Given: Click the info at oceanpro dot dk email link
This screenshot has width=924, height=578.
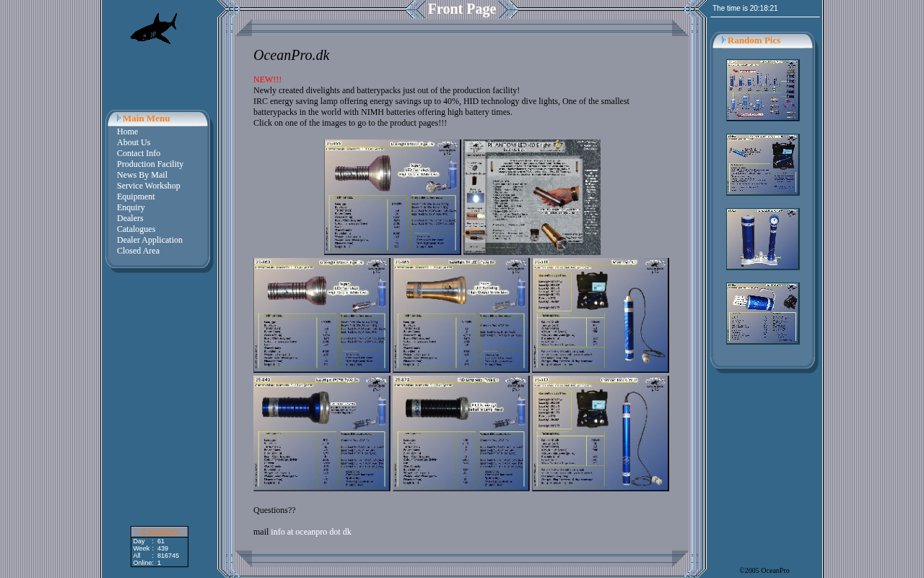Looking at the screenshot, I should click(311, 532).
